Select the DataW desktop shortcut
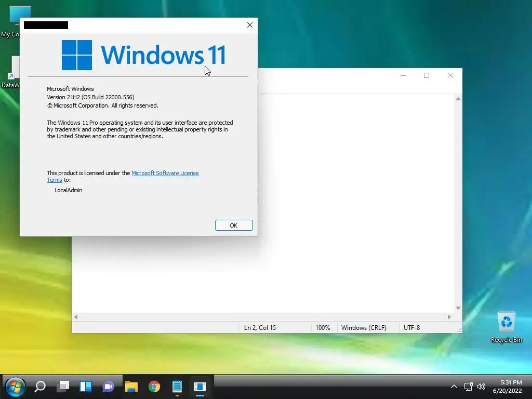 pyautogui.click(x=10, y=72)
